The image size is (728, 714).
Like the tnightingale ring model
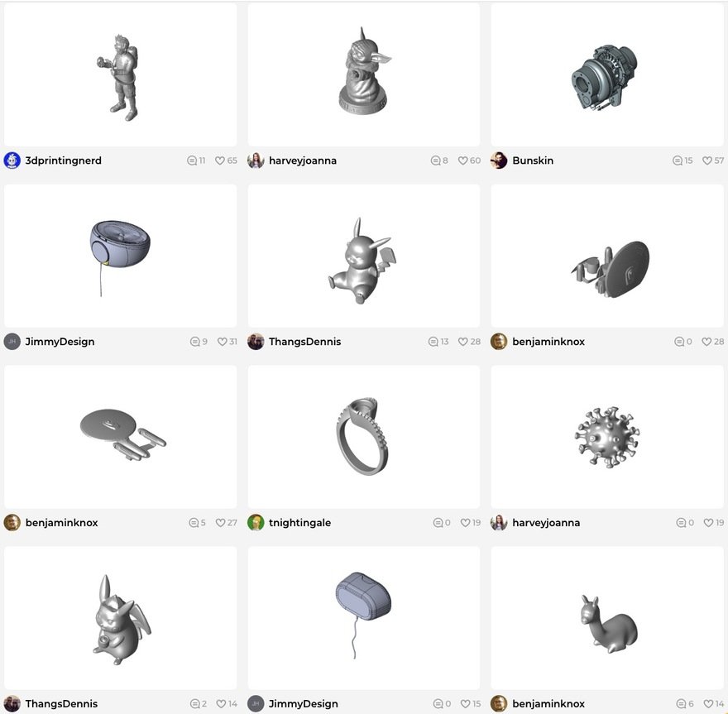(x=465, y=523)
